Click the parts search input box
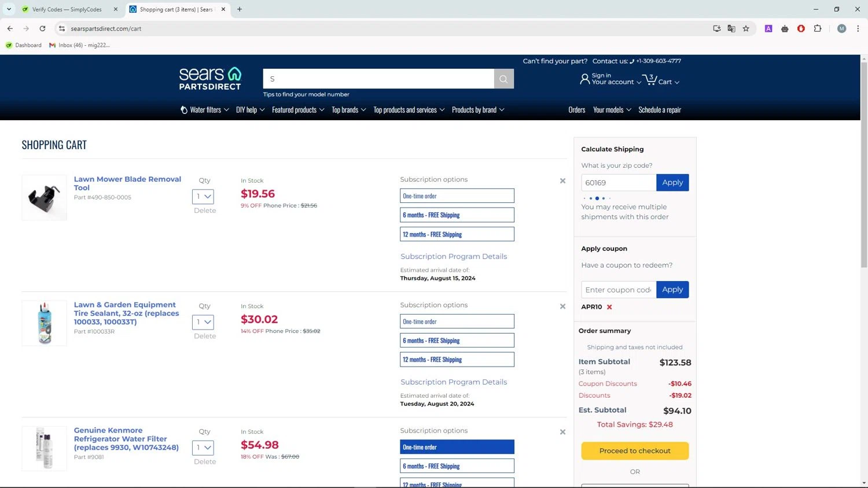 click(378, 79)
